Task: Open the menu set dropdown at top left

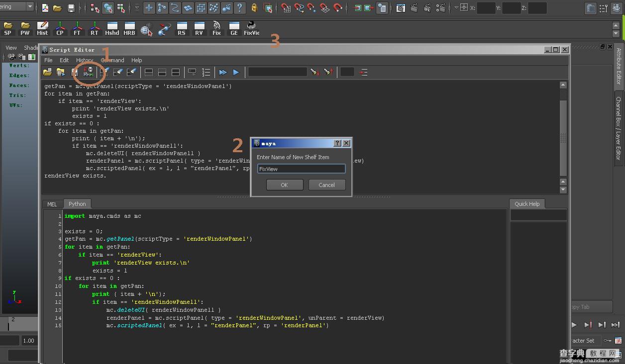Action: click(30, 7)
